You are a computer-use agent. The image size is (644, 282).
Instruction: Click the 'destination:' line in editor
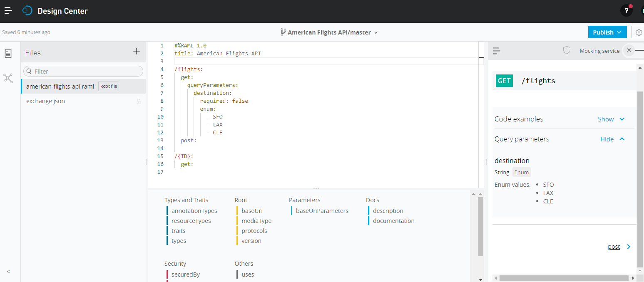[x=213, y=93]
